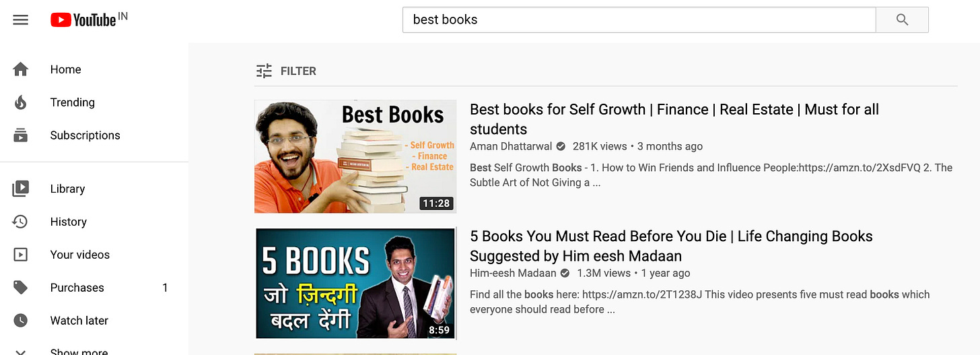This screenshot has height=355, width=980.
Task: Click the Library icon
Action: (x=21, y=189)
